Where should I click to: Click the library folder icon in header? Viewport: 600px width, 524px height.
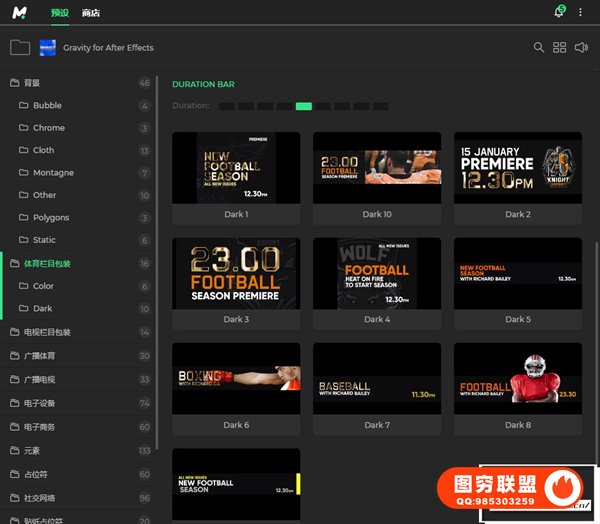coord(19,47)
